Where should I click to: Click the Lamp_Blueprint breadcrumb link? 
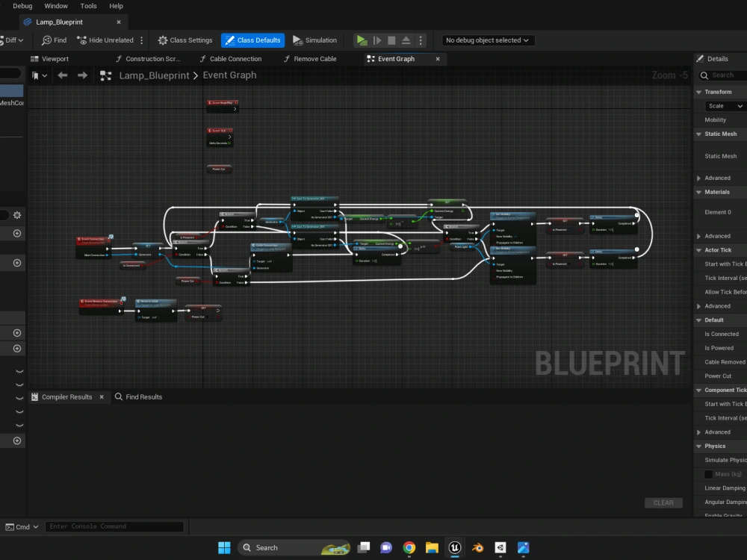[x=154, y=75]
